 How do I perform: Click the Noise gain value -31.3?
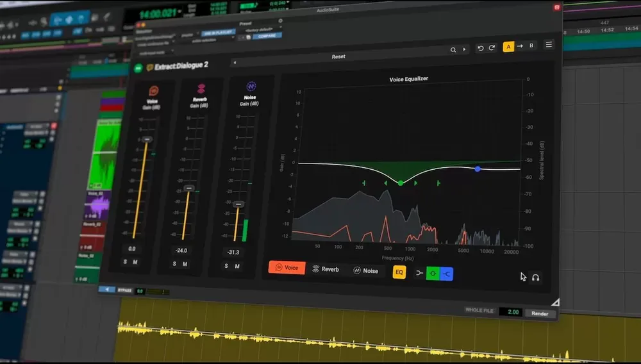click(x=233, y=252)
